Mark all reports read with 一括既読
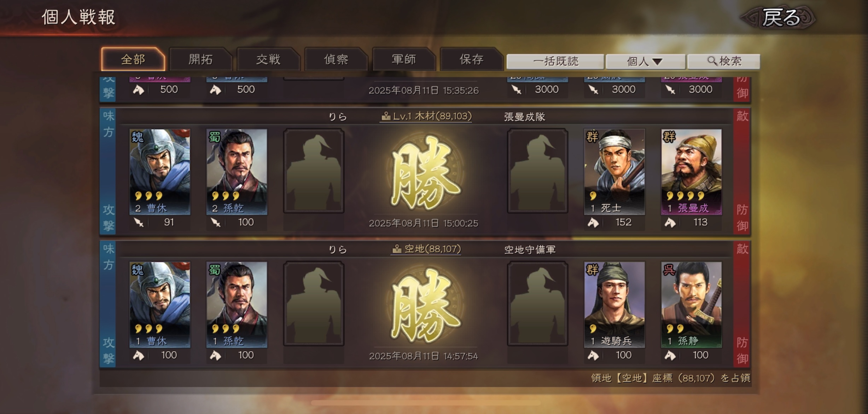Screen dimensions: 868x414 click(x=555, y=62)
